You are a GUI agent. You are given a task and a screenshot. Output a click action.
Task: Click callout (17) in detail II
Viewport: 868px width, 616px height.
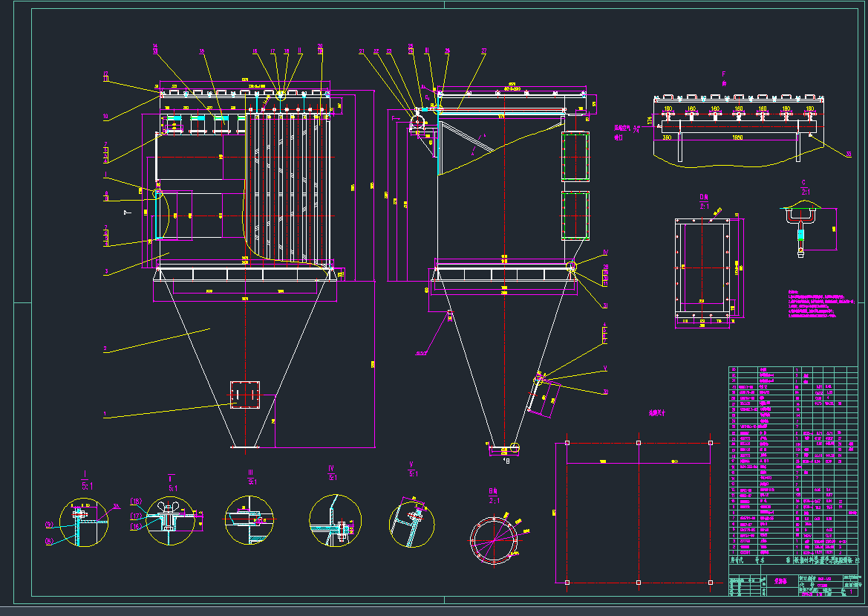click(136, 516)
